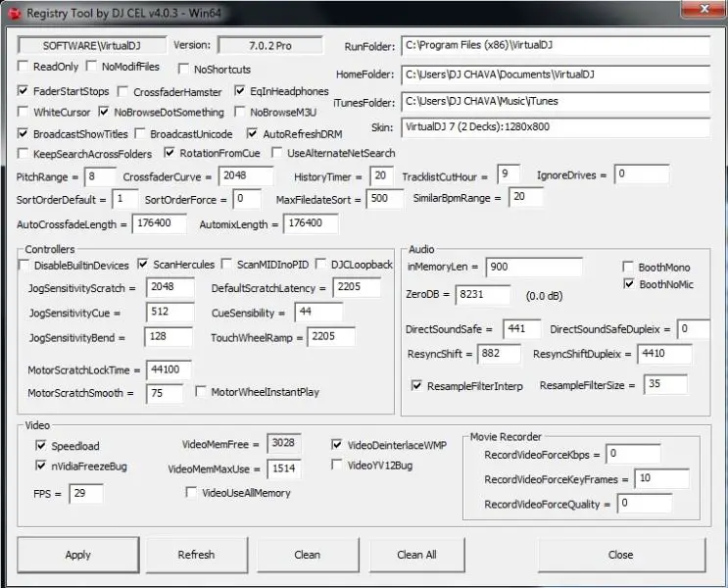Click the CueSensibility field

tap(319, 312)
